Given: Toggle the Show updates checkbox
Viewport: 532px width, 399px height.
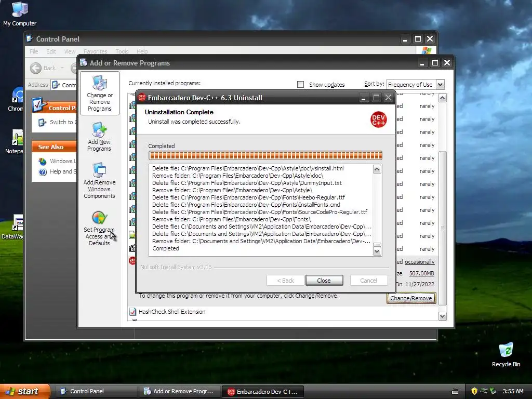Looking at the screenshot, I should 301,85.
